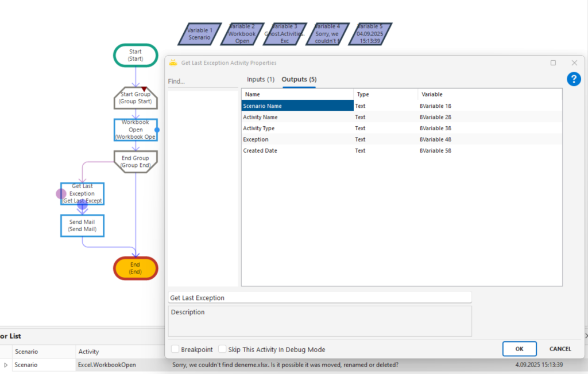Select the End node in flowchart

pyautogui.click(x=136, y=268)
